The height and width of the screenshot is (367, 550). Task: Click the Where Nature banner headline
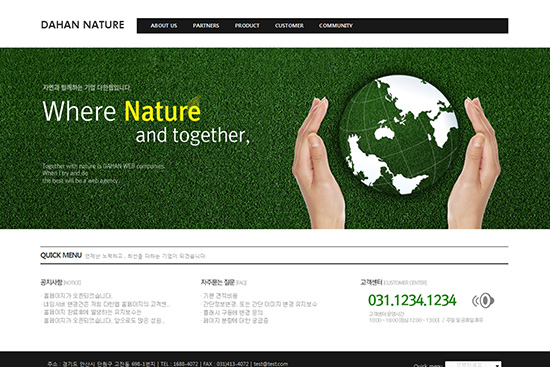tap(121, 111)
